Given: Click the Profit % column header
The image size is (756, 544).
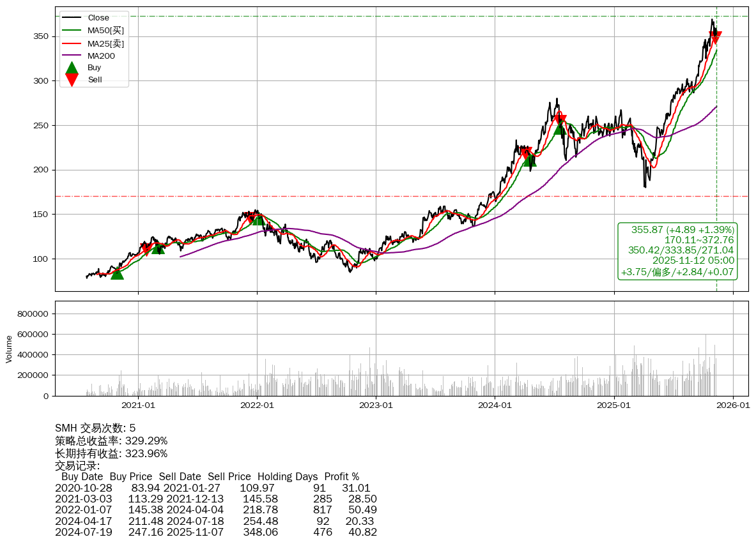Looking at the screenshot, I should point(341,476).
